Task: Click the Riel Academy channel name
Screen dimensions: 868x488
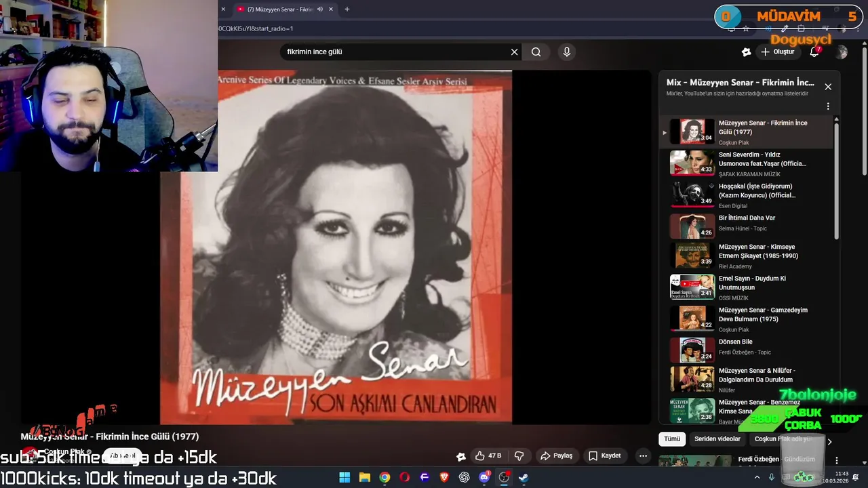Action: 735,266
